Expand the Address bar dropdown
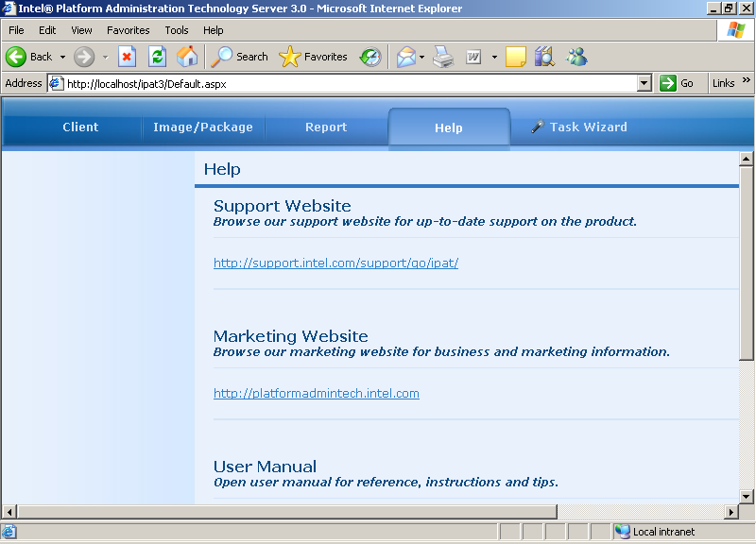The height and width of the screenshot is (544, 756). point(644,83)
